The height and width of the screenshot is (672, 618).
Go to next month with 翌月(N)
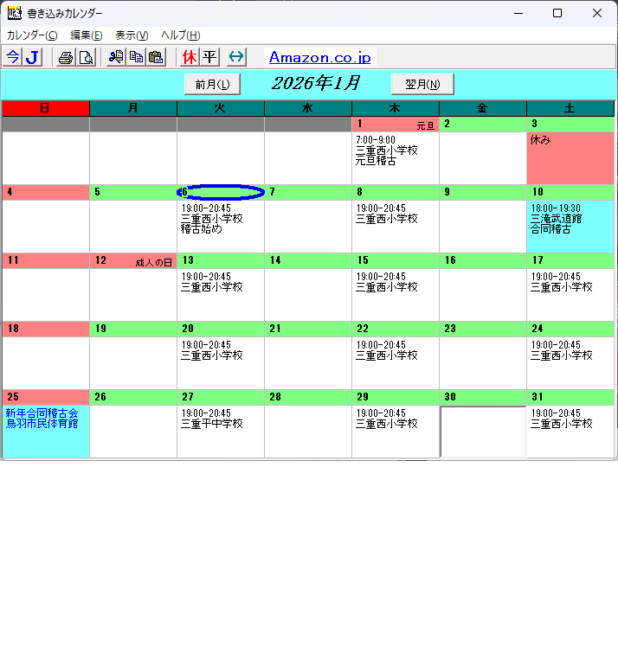click(x=422, y=84)
